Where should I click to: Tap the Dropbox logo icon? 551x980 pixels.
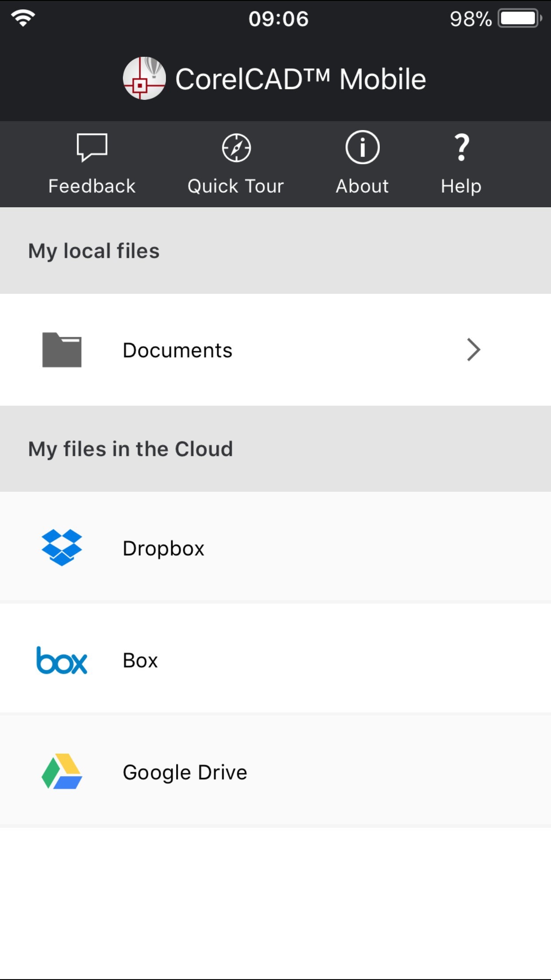click(62, 548)
